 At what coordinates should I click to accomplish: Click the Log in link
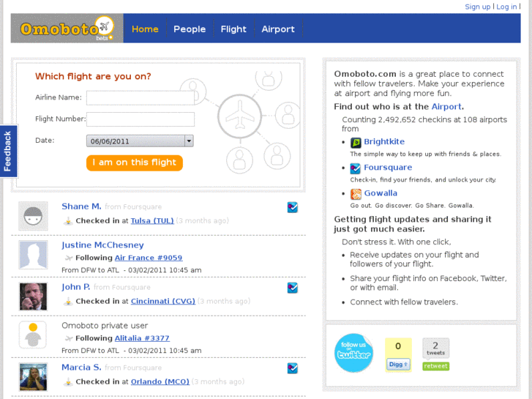click(x=506, y=7)
